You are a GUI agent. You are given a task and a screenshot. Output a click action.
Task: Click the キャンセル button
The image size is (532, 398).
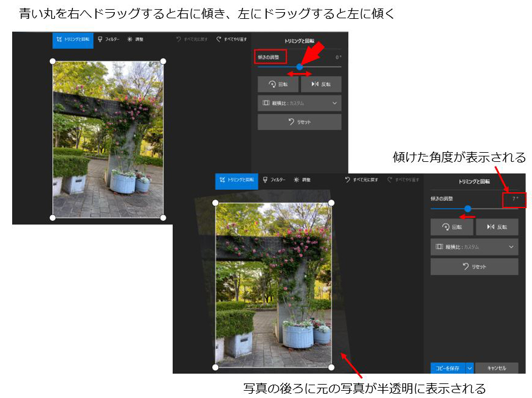(497, 368)
